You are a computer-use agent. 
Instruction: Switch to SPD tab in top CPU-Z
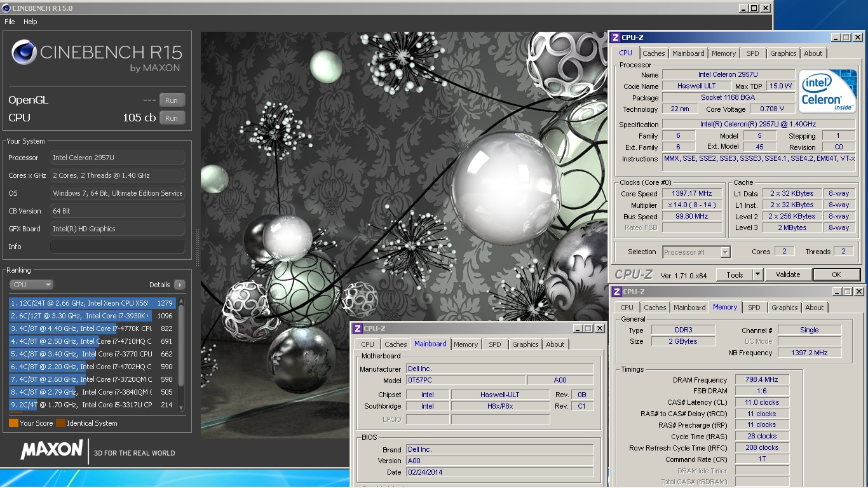tap(753, 53)
